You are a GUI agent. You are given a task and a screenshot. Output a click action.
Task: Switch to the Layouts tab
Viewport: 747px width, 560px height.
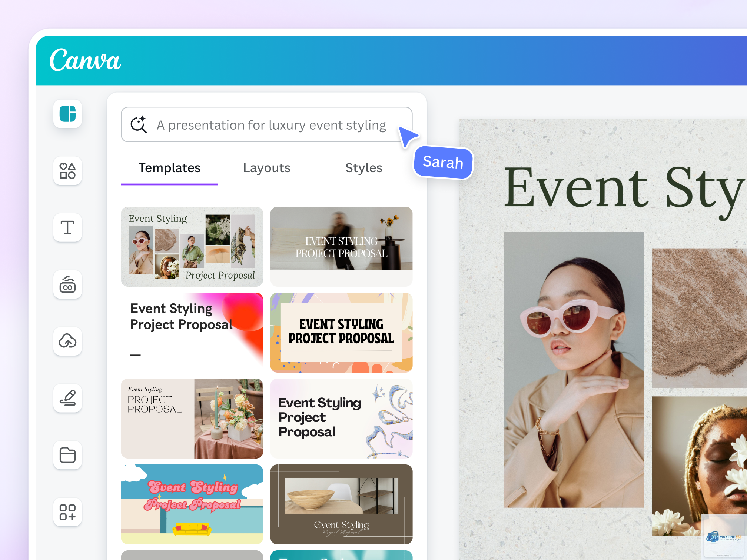click(x=267, y=168)
